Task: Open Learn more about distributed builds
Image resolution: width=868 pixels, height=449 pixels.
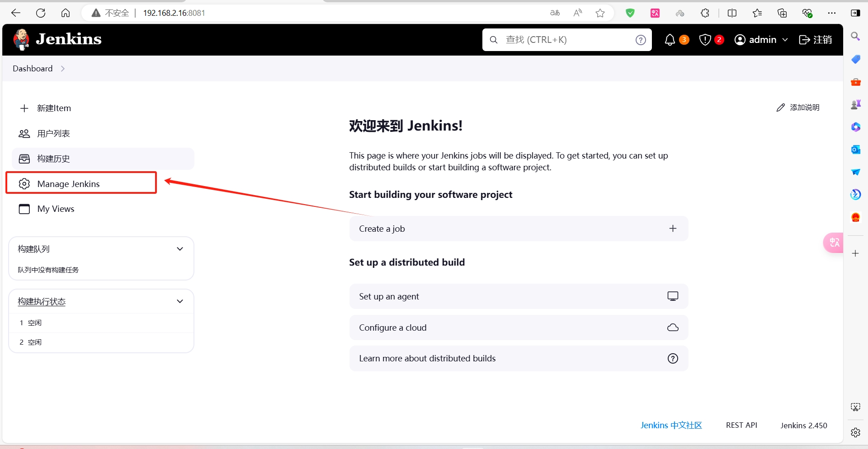Action: (x=519, y=359)
